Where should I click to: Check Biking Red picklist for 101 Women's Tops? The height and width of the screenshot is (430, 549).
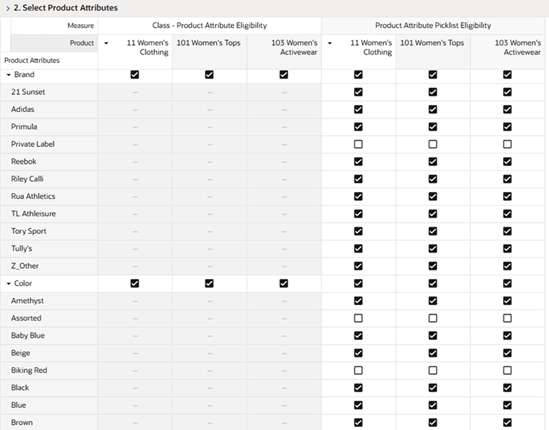pos(433,370)
